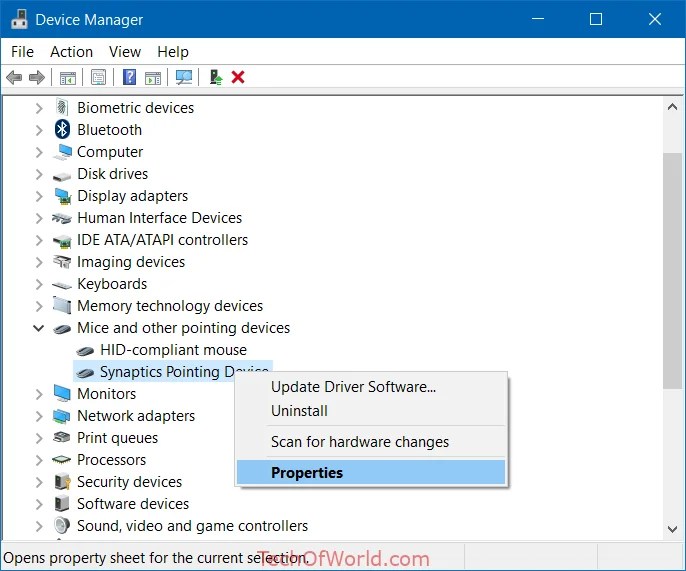Click the vertical scrollbar thumb
Viewport: 686px width, 571px height.
(672, 270)
